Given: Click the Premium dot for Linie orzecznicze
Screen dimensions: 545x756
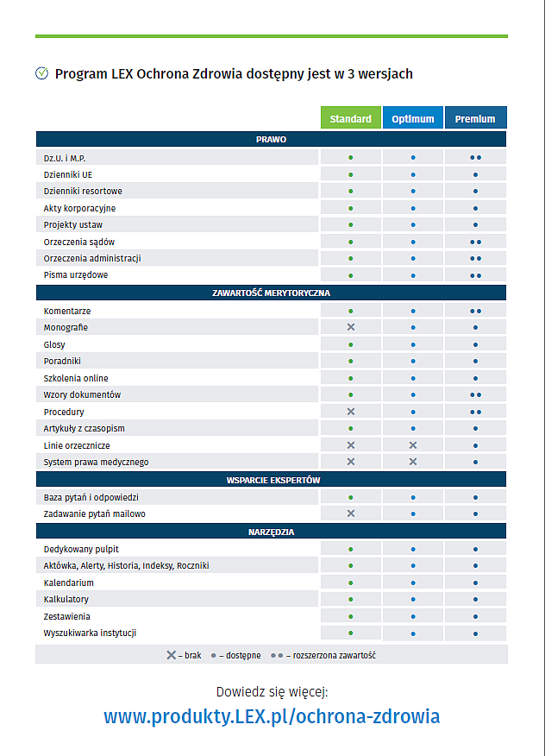Looking at the screenshot, I should [476, 446].
